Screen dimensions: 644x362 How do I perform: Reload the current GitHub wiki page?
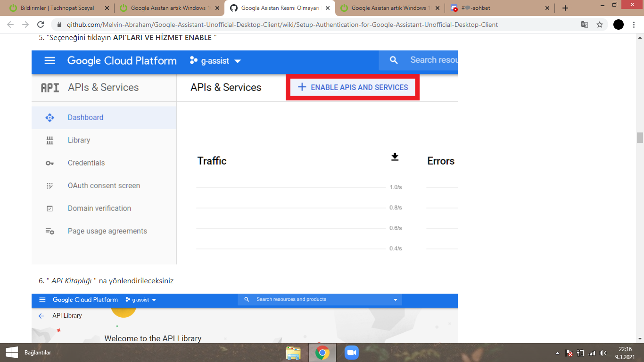pos(41,25)
